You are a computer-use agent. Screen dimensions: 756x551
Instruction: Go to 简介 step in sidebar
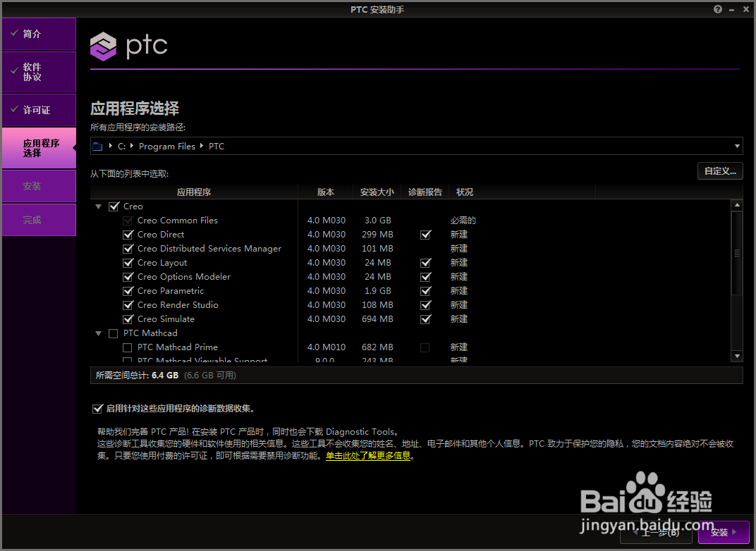click(x=39, y=34)
